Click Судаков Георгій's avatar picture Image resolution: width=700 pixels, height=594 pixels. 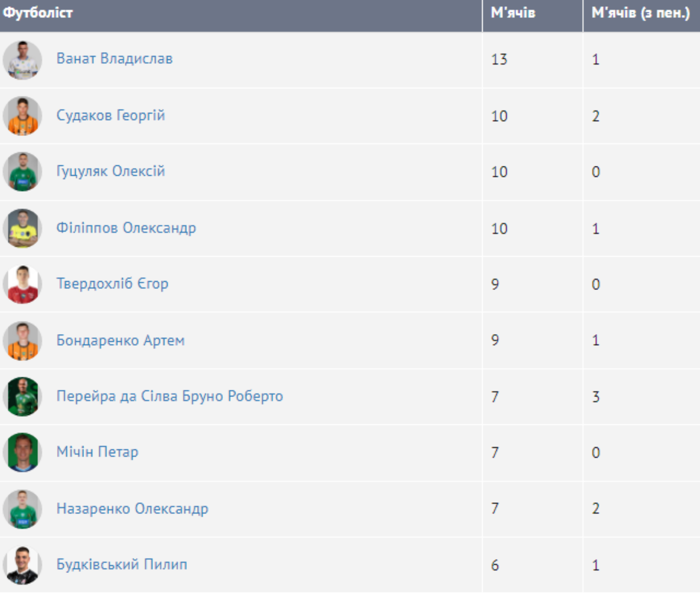(22, 116)
